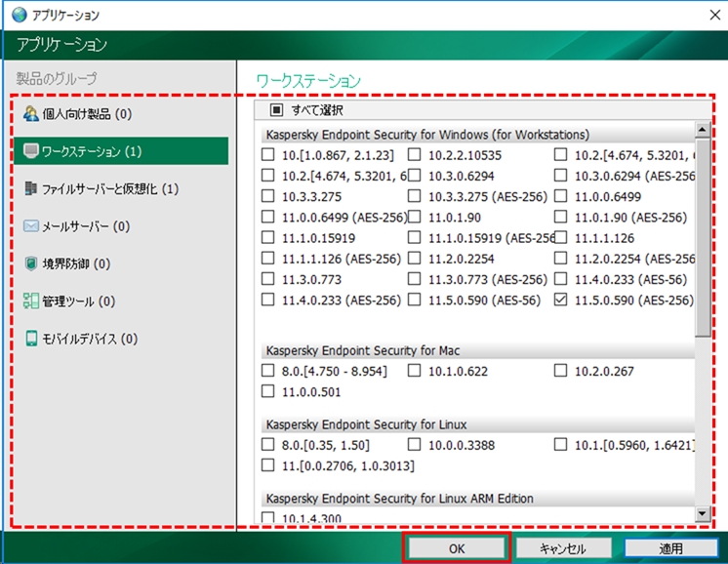
Task: Close the アプリケーション dialog window
Action: (715, 15)
